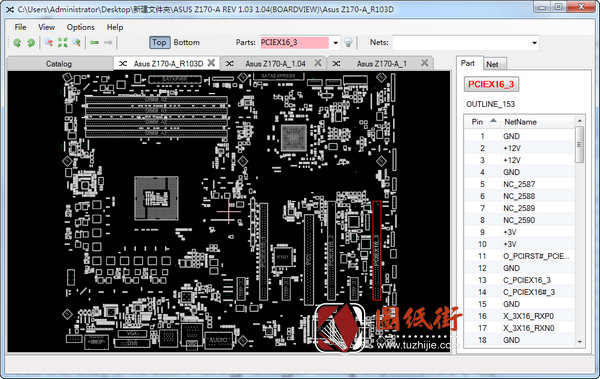Select the O_PCIRST#_PCIE net row

coord(520,256)
